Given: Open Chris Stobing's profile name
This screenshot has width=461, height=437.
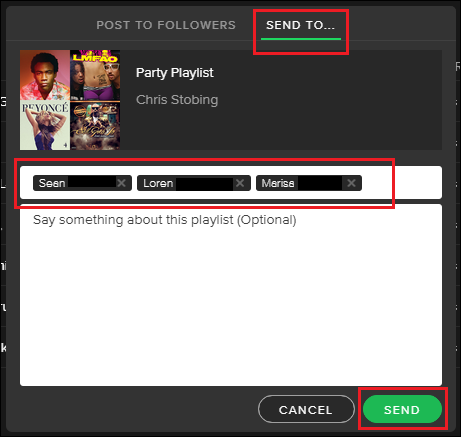Looking at the screenshot, I should tap(177, 100).
